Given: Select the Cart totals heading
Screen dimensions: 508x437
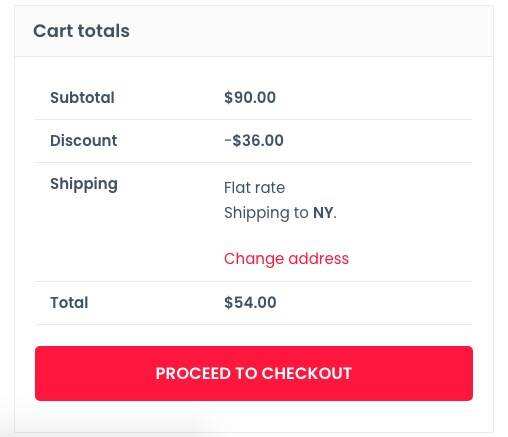Looking at the screenshot, I should click(x=81, y=31).
